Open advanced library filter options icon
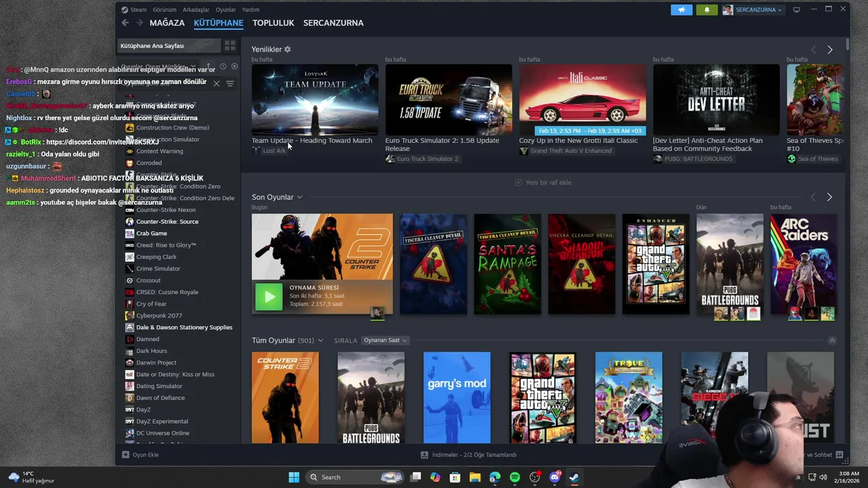 click(230, 83)
